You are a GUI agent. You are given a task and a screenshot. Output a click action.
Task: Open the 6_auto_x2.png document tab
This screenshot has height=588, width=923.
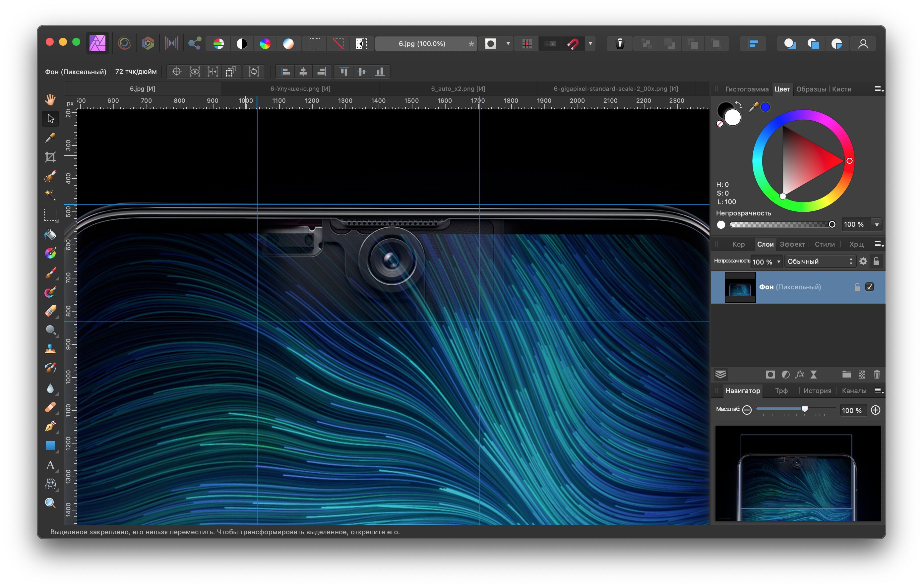[458, 88]
